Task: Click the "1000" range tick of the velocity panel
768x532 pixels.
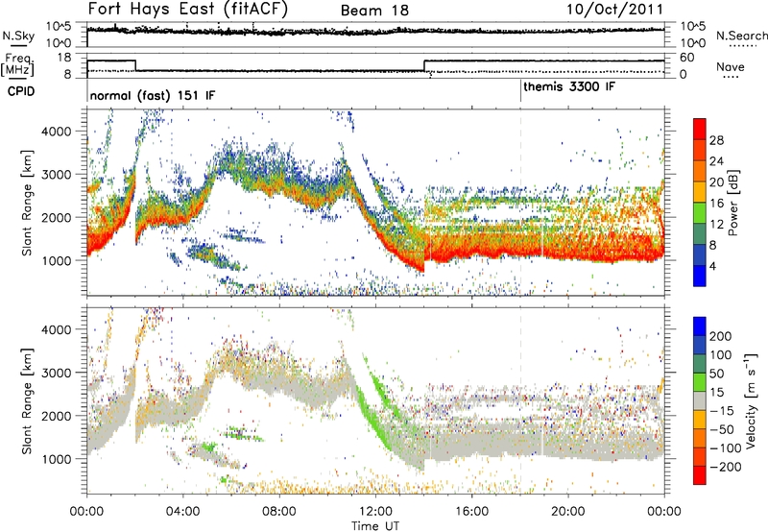Action: [57, 459]
